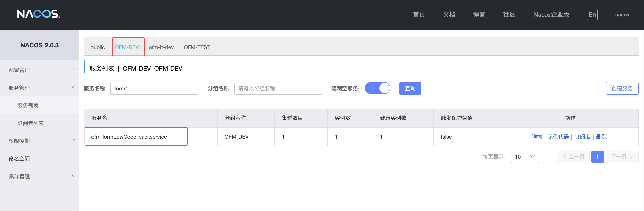Click the OFM-DEV group name cell
644x211 pixels.
click(246, 137)
